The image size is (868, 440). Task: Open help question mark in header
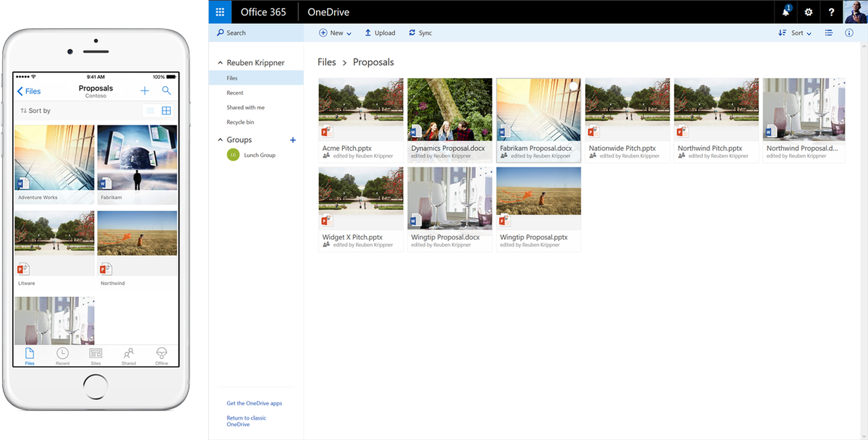tap(831, 12)
